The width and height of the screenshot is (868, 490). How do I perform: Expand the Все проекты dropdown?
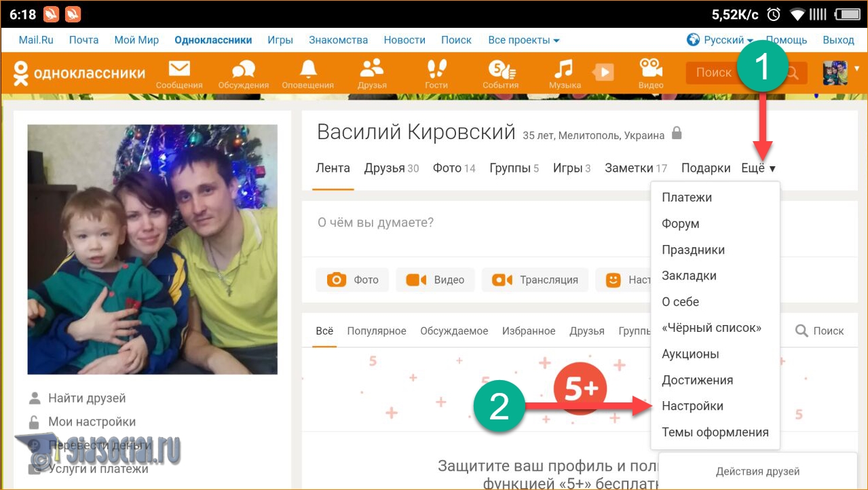click(x=523, y=40)
